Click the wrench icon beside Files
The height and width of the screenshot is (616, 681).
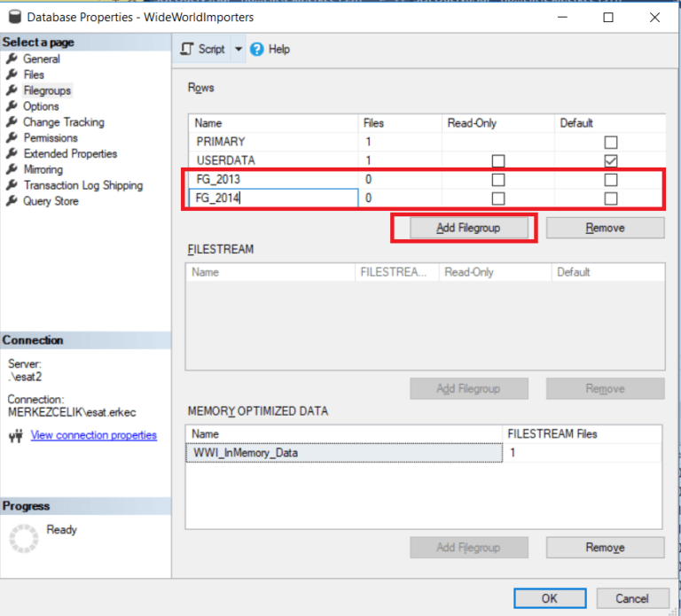pyautogui.click(x=12, y=74)
